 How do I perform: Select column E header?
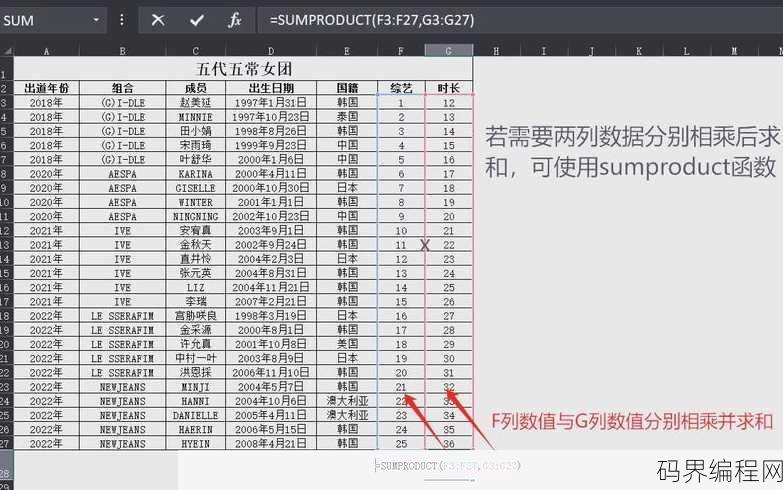[347, 50]
